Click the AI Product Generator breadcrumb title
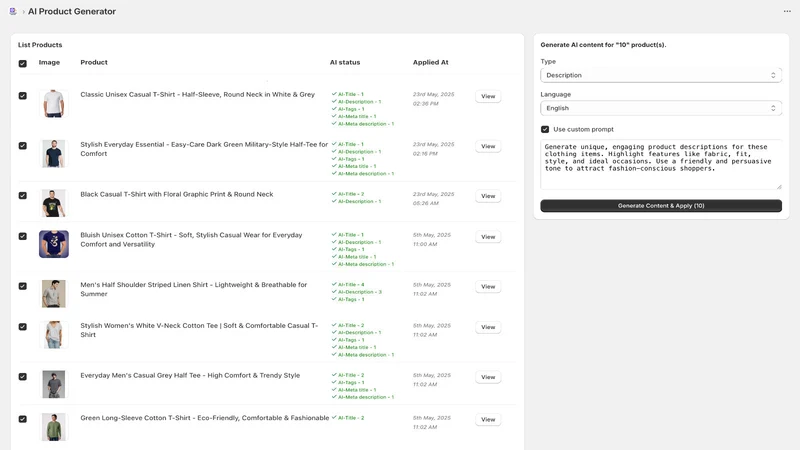Screen dimensions: 800x450 coord(72,11)
